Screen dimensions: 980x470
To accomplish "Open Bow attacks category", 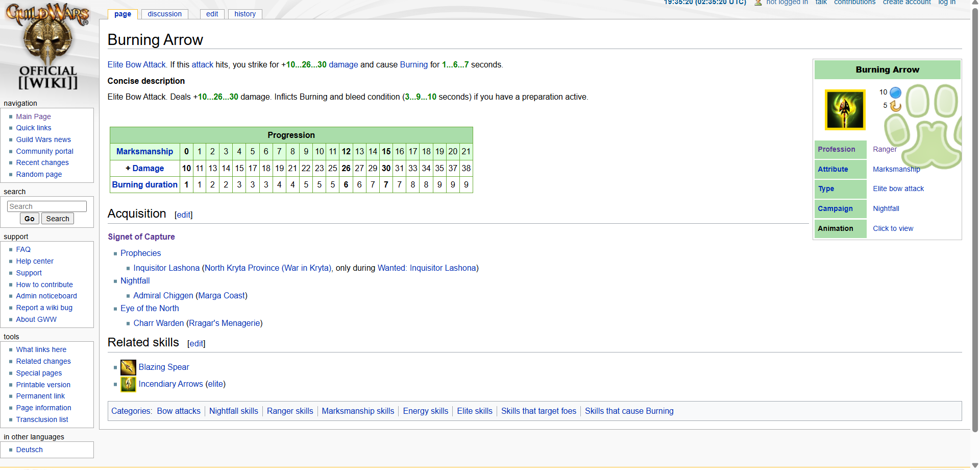I will coord(179,411).
